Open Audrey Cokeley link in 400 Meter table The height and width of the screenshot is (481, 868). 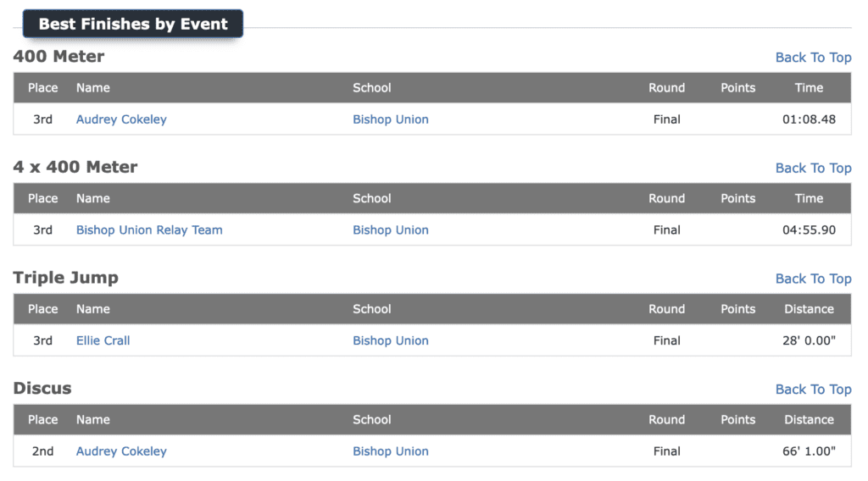(121, 119)
